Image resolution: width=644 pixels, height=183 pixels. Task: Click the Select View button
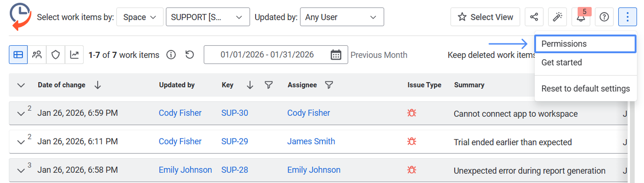pyautogui.click(x=486, y=17)
